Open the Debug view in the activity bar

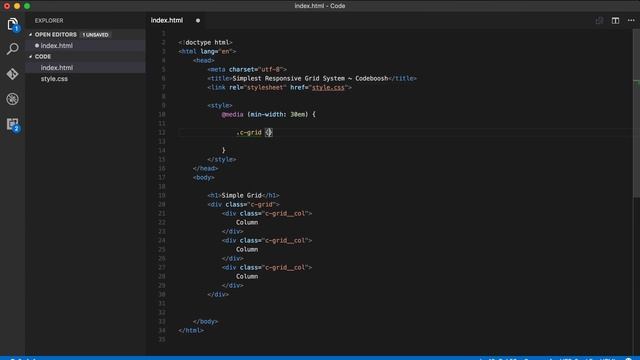click(x=13, y=99)
